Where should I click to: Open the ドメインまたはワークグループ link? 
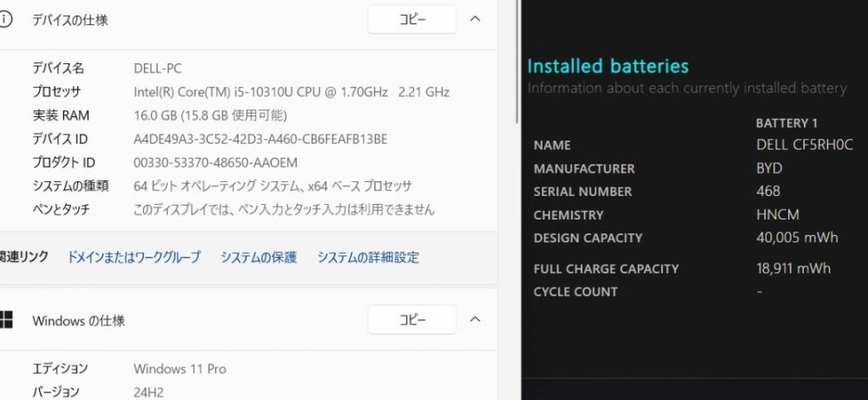[x=134, y=257]
